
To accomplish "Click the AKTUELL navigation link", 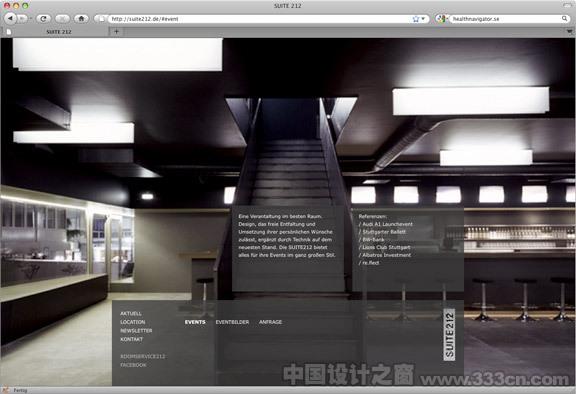I will pos(131,314).
